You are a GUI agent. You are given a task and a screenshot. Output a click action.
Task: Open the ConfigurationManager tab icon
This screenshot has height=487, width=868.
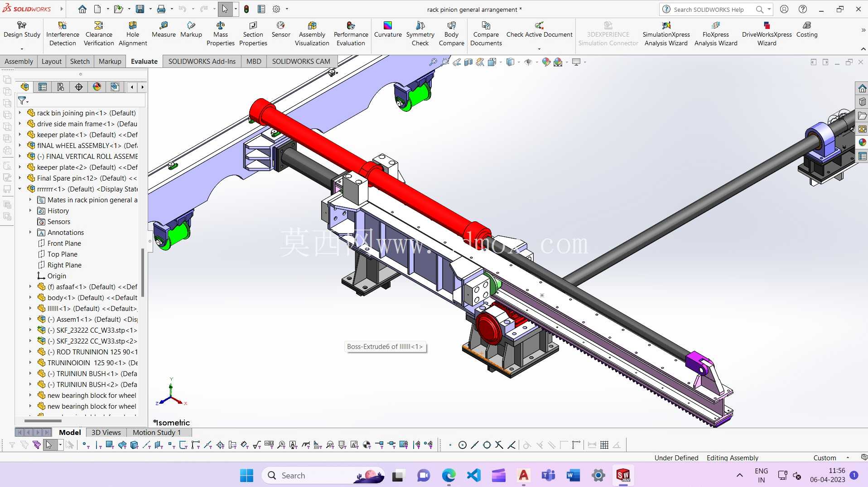(x=61, y=87)
